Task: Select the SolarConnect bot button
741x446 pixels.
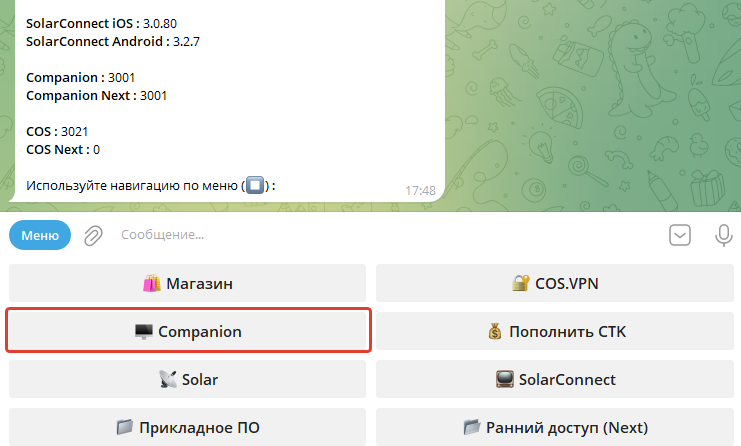Action: 555,379
